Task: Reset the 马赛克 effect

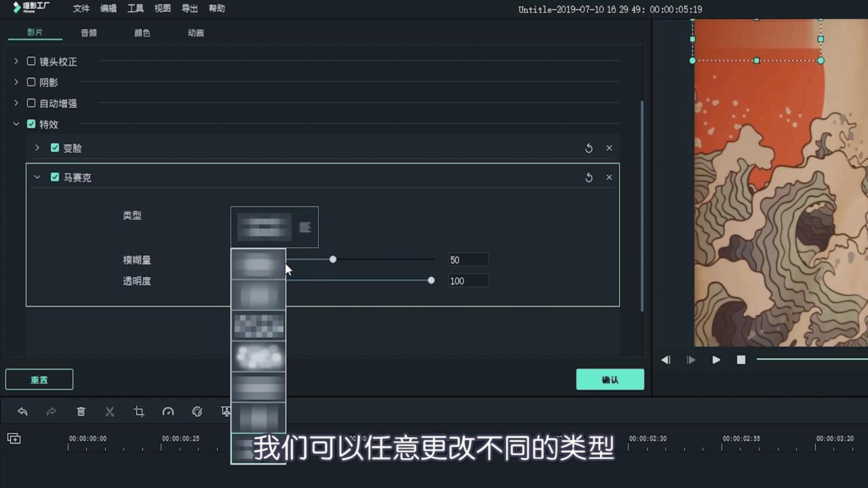Action: point(589,178)
